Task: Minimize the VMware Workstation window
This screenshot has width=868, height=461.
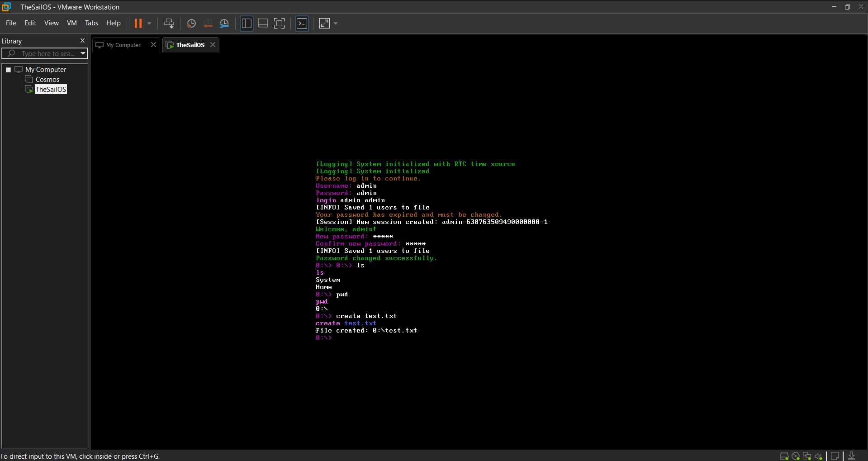Action: (834, 7)
